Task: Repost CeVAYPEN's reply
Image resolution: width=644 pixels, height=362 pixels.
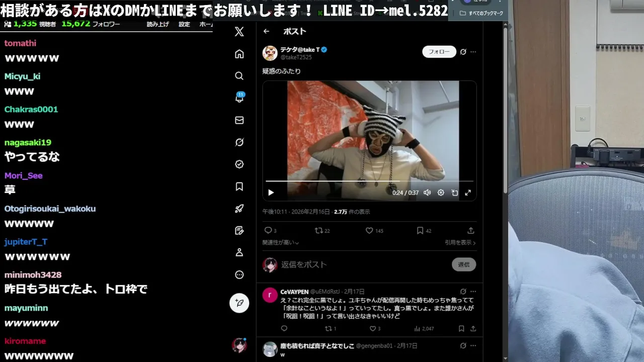Action: [331, 328]
